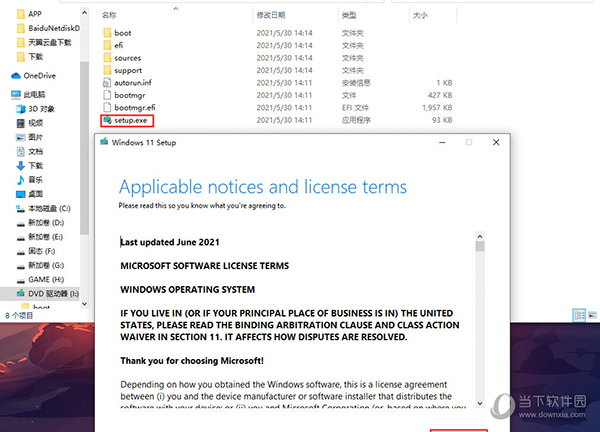Select the bootmgr.efi file icon
This screenshot has height=432, width=600.
click(107, 108)
